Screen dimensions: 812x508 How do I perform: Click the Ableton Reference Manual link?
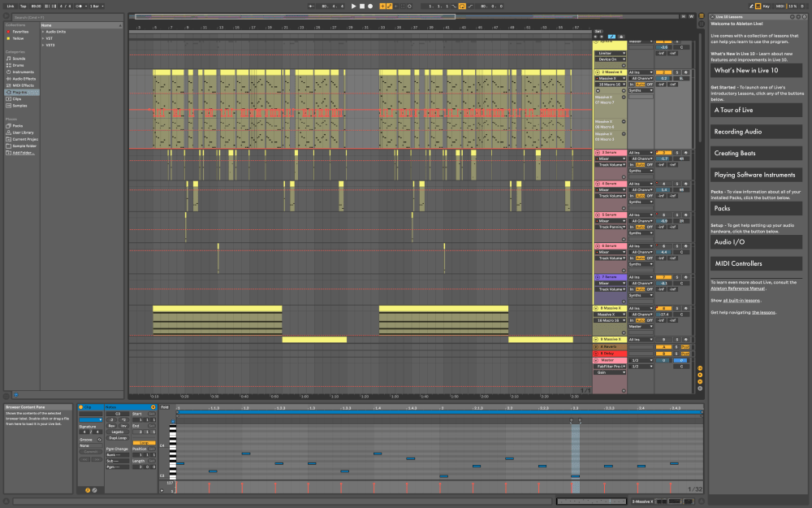(x=738, y=289)
